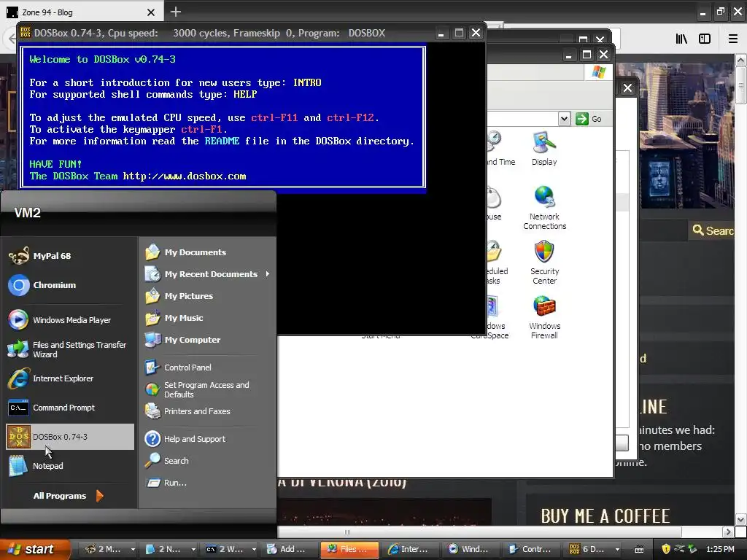Expand grouped Notepad taskbar button dropdown
Screen dimensions: 747x560
click(x=193, y=550)
